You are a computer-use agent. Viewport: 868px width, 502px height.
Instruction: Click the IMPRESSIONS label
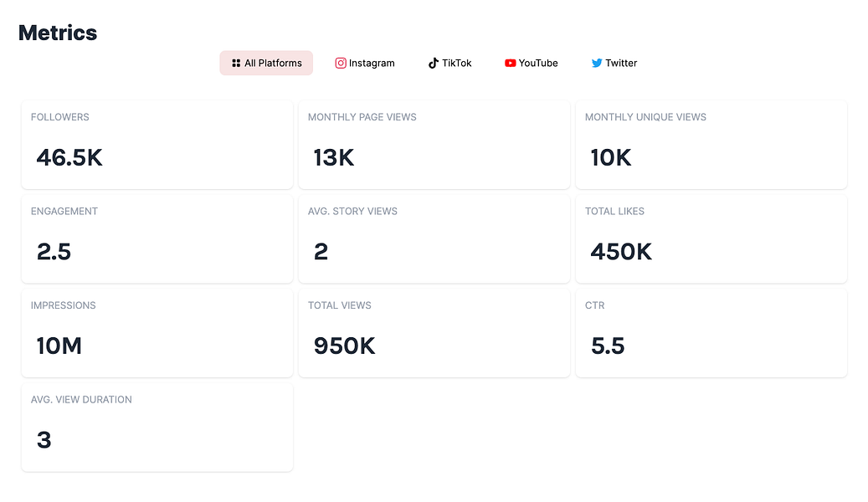coord(63,305)
